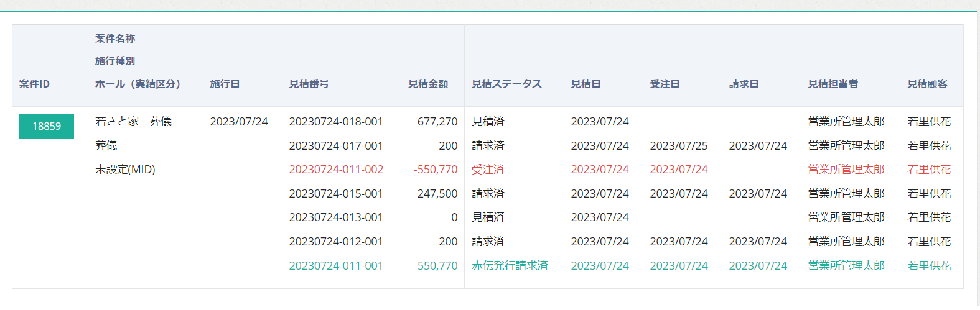980x310 pixels.
Task: Click the green 18859 case ID button
Action: [47, 126]
